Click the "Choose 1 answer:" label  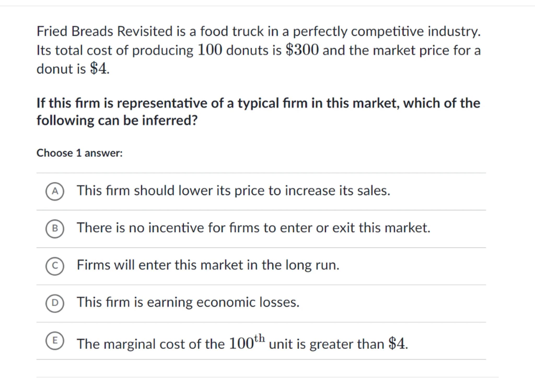tap(79, 153)
